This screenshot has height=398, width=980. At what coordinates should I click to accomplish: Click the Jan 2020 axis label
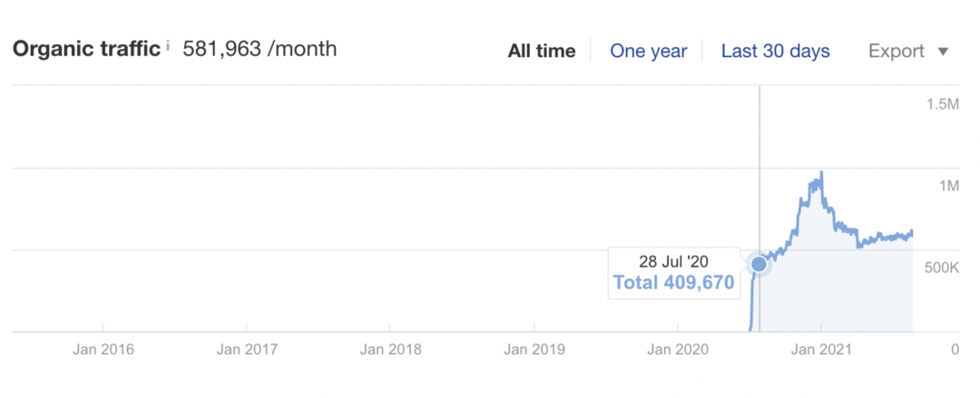(678, 349)
